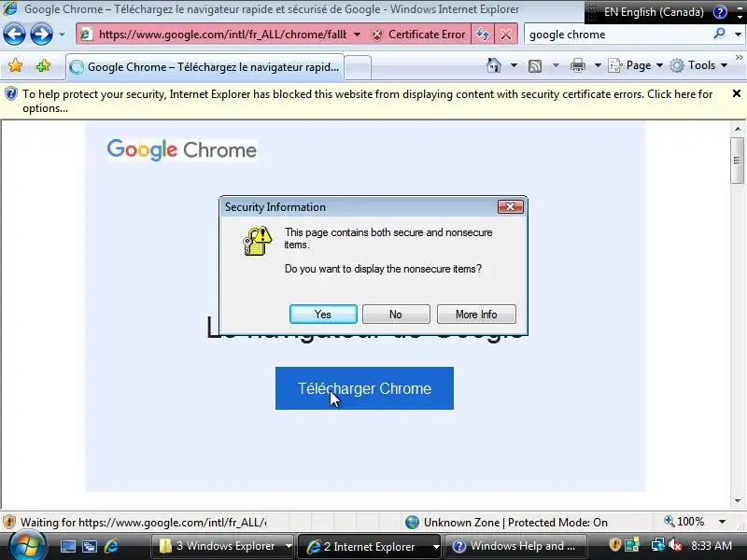747x560 pixels.
Task: Click No in Security Information dialog
Action: pyautogui.click(x=395, y=315)
